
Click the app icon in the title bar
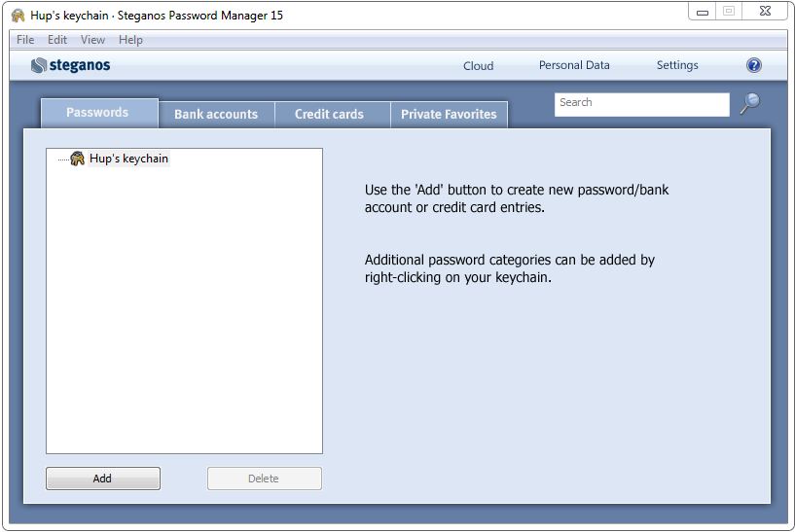point(18,16)
